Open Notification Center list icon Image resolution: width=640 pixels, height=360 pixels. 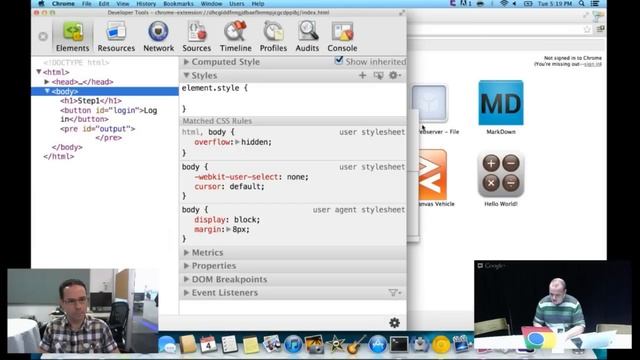click(595, 4)
